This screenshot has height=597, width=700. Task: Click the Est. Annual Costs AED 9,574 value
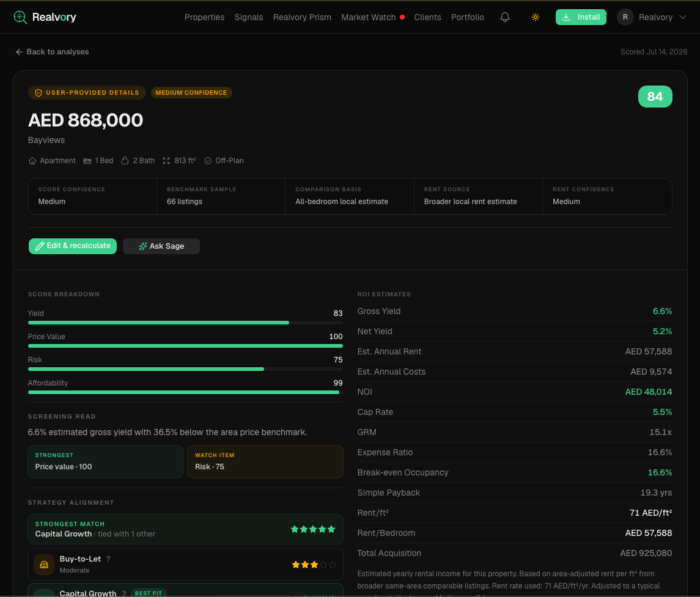point(651,372)
